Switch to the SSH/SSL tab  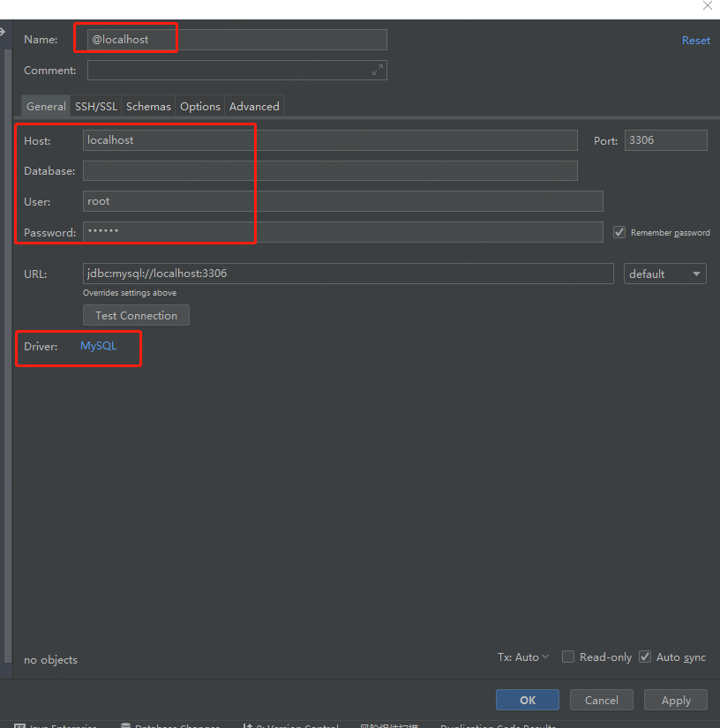pyautogui.click(x=95, y=106)
